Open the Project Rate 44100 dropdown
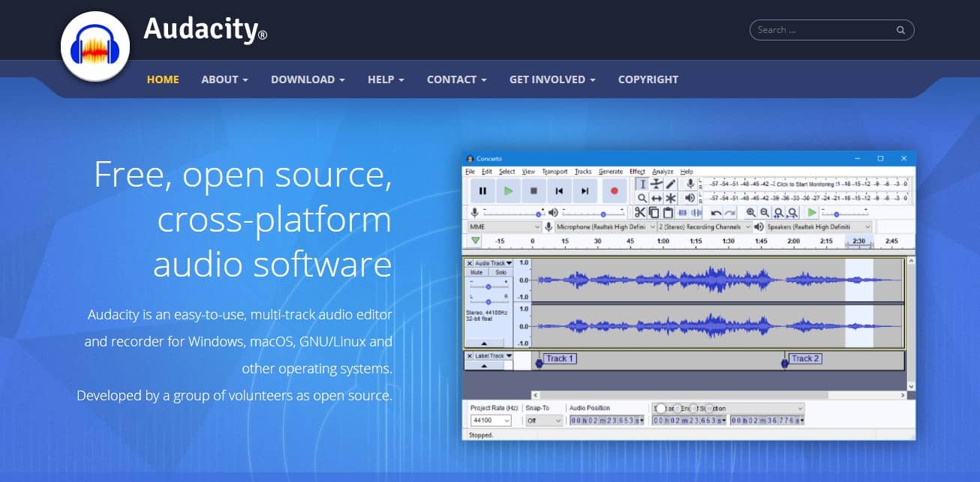Viewport: 980px width, 482px height. tap(491, 421)
